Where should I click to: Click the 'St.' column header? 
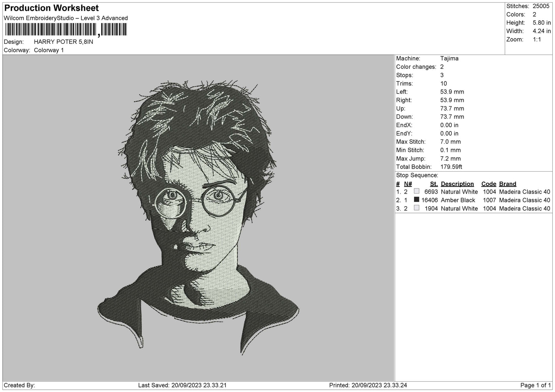click(x=434, y=184)
